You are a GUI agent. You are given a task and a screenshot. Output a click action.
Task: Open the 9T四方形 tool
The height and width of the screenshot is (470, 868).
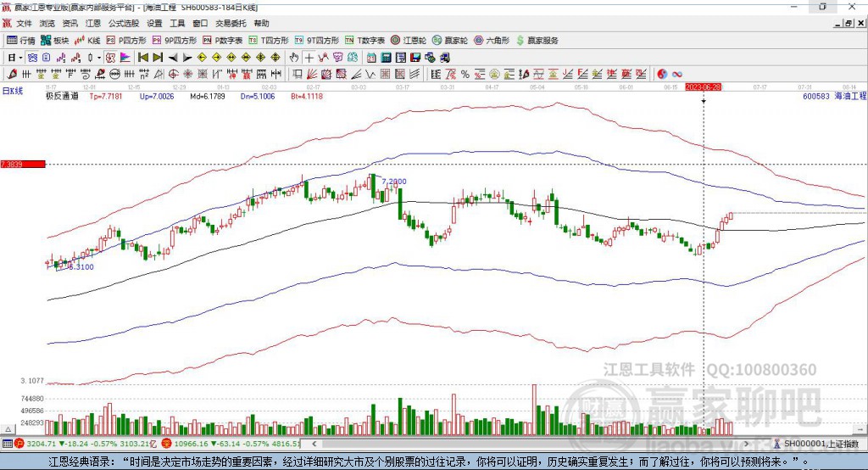(x=317, y=41)
